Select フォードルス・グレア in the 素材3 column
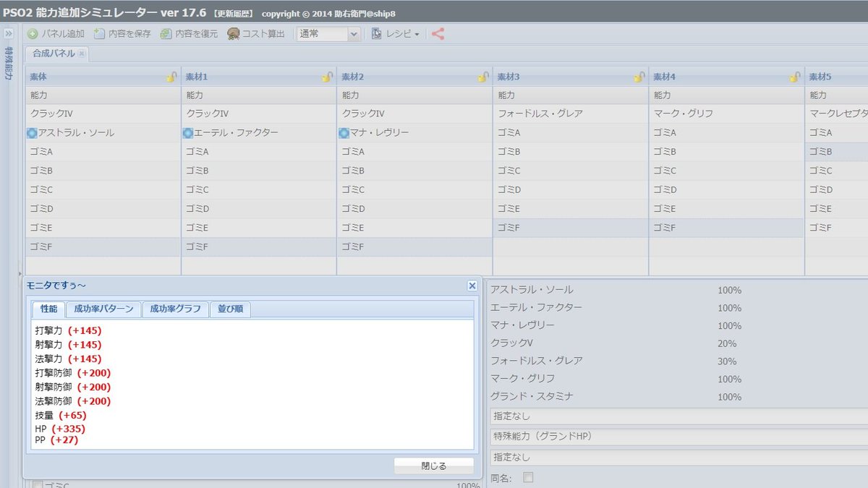 [571, 114]
